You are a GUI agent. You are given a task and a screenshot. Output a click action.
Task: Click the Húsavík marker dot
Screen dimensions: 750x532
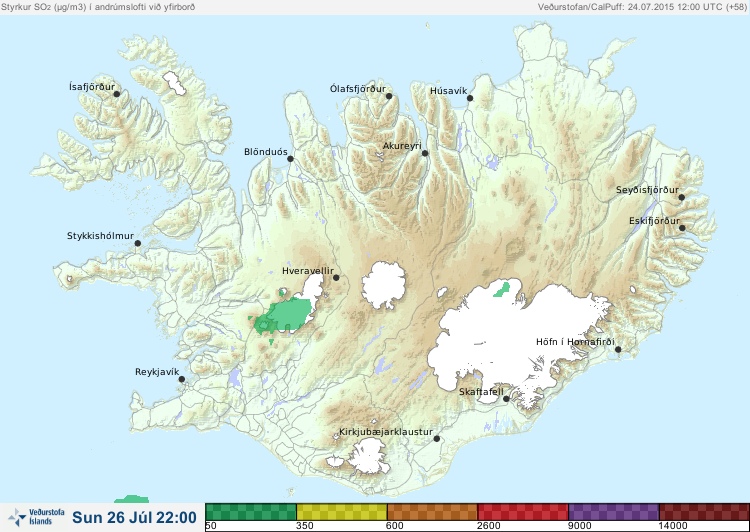[x=470, y=98]
